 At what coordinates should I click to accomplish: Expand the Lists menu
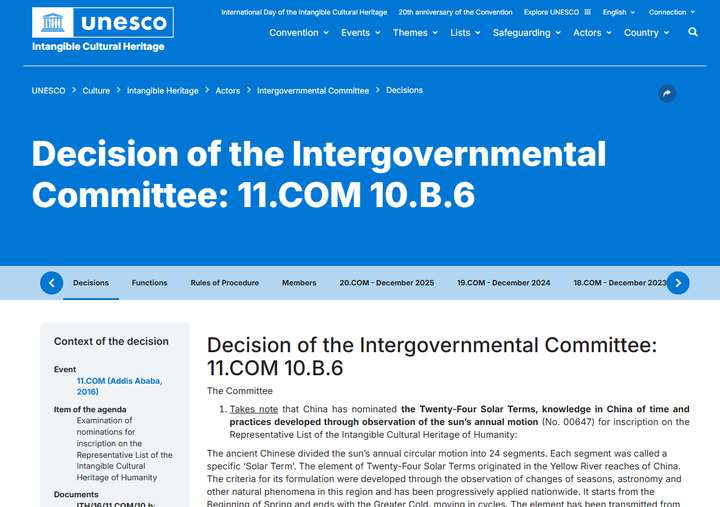pyautogui.click(x=465, y=33)
